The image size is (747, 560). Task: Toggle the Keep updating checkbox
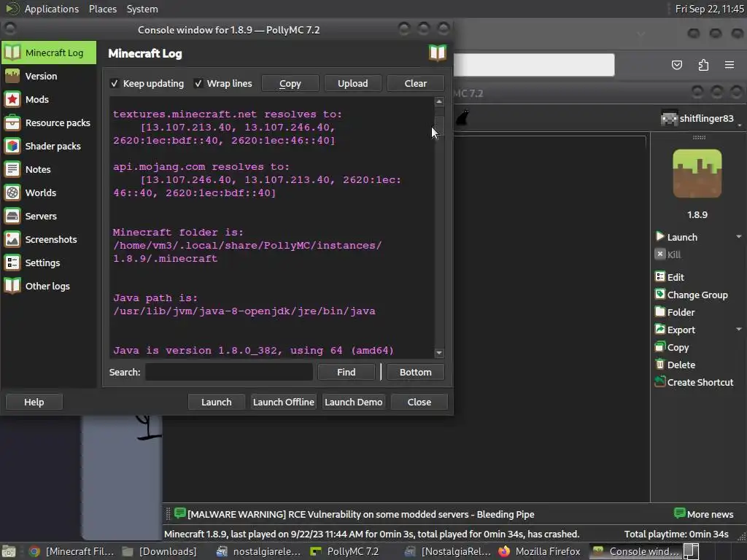pos(115,83)
